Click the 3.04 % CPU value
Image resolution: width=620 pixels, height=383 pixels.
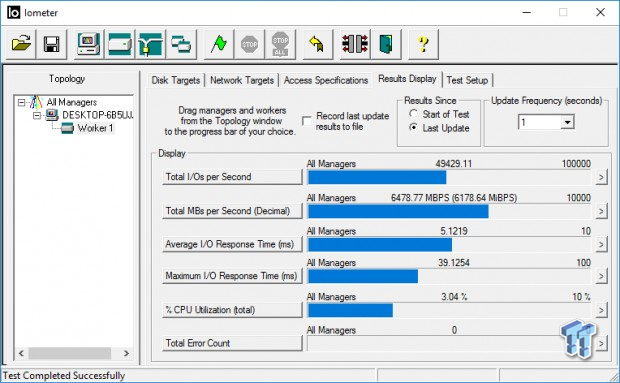coord(454,296)
